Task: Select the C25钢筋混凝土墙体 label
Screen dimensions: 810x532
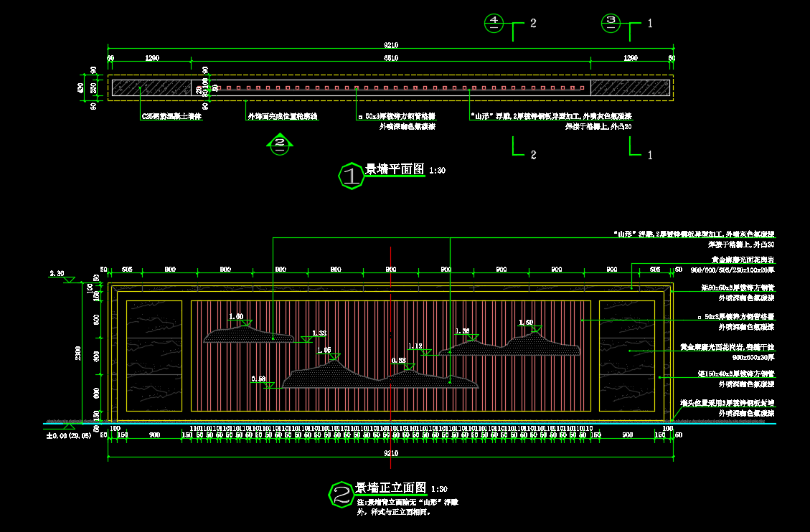Action: coord(171,117)
